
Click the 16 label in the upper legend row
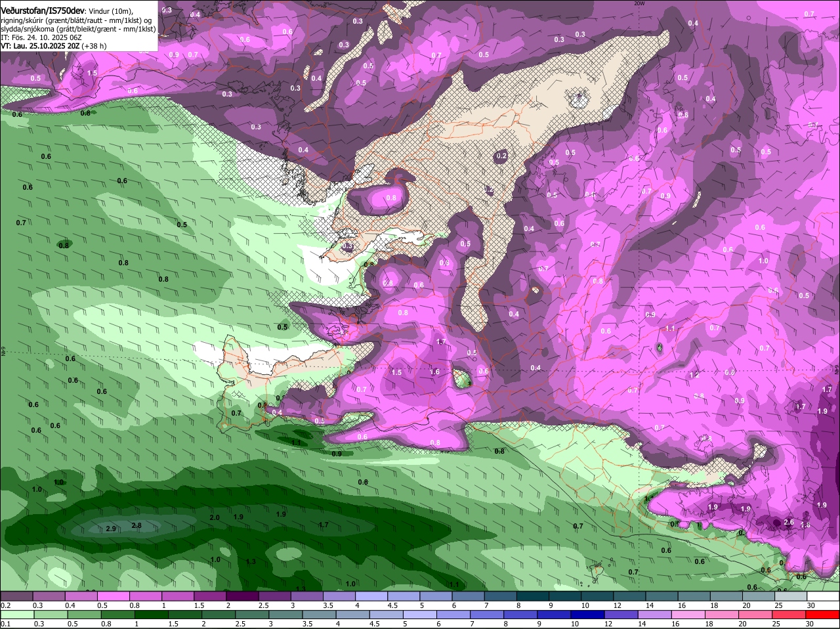pyautogui.click(x=682, y=605)
